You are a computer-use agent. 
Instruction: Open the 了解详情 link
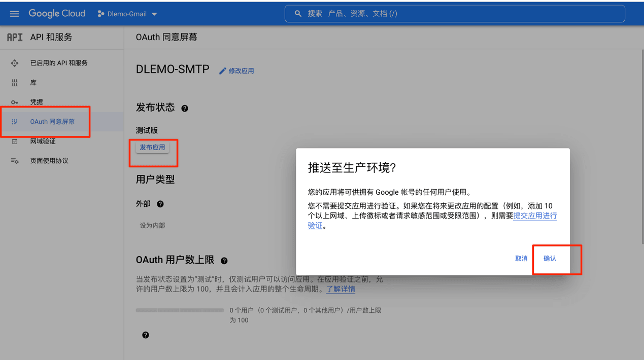tap(341, 289)
